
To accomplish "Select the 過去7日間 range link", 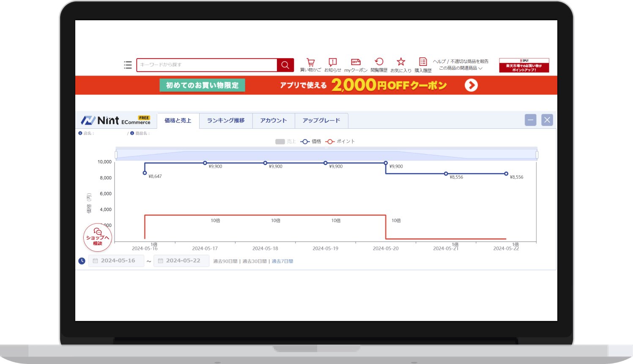I will click(282, 261).
